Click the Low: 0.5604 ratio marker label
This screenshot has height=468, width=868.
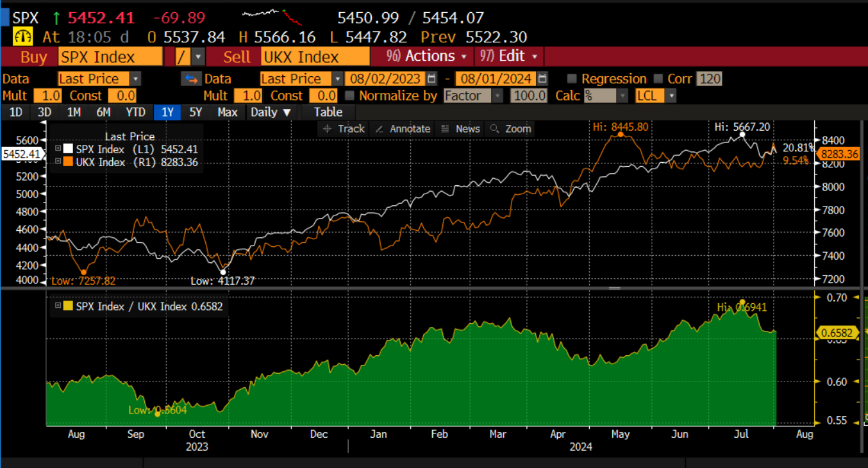[158, 410]
